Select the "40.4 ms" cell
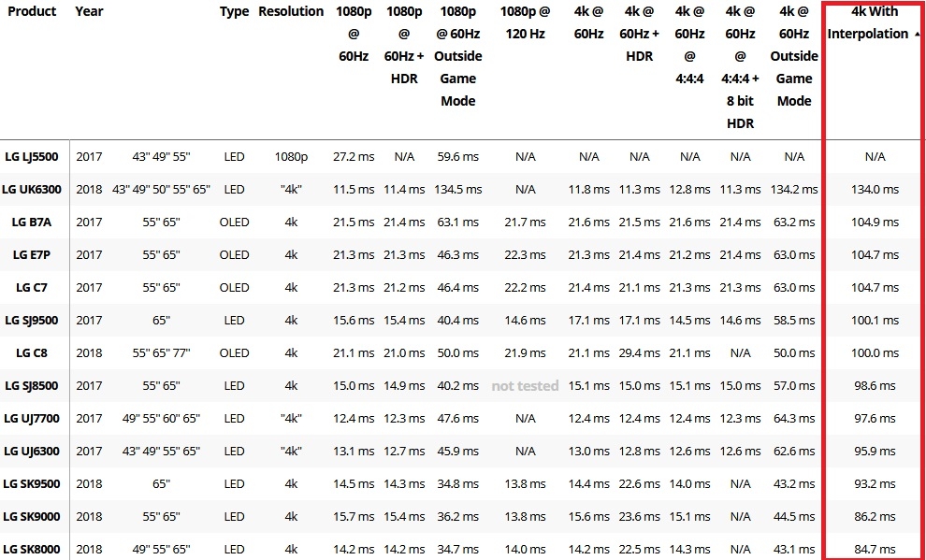The width and height of the screenshot is (926, 560). (458, 321)
